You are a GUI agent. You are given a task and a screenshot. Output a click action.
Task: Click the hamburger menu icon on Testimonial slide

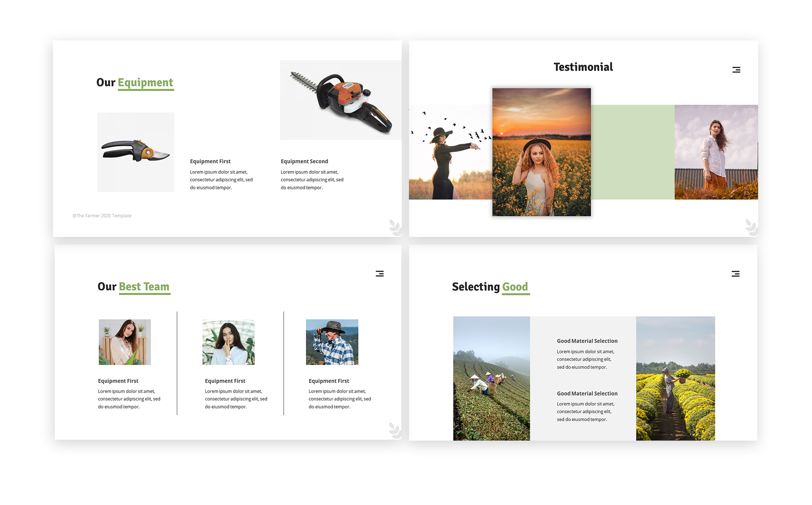point(736,70)
